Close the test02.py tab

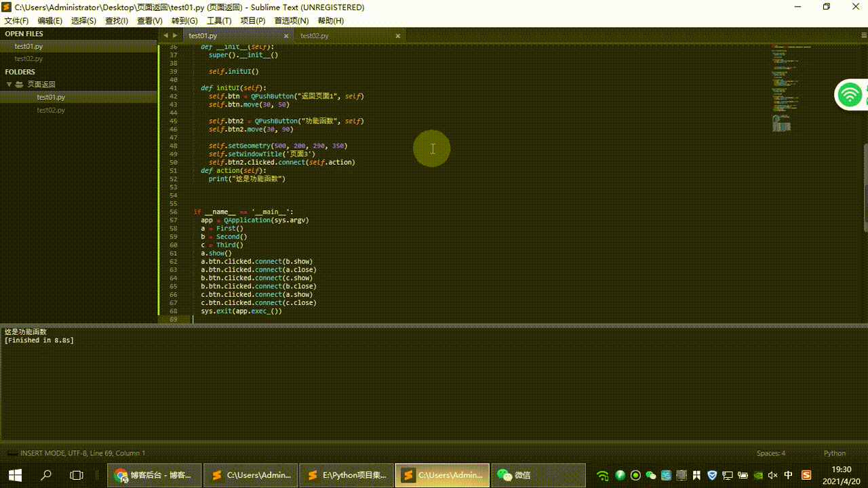tap(397, 36)
